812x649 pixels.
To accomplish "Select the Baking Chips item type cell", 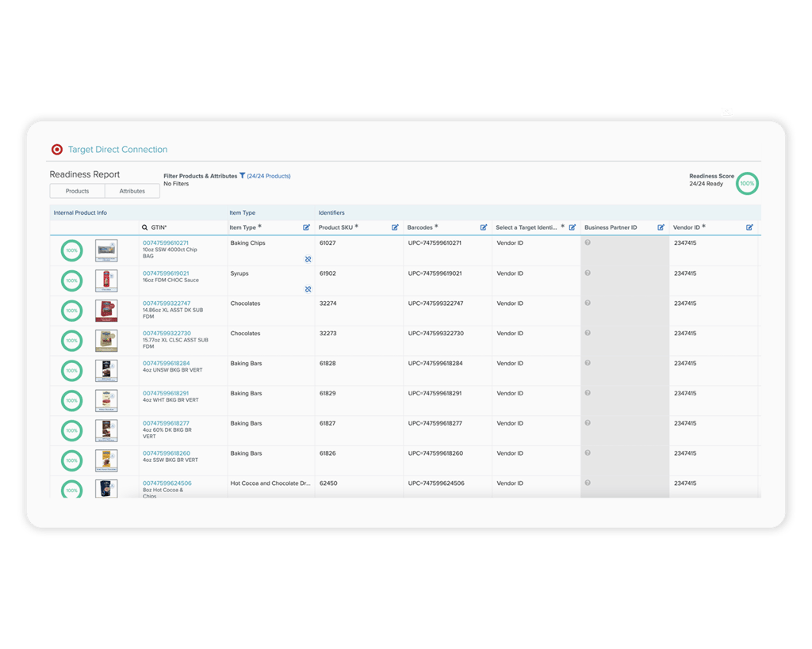I will [x=271, y=251].
